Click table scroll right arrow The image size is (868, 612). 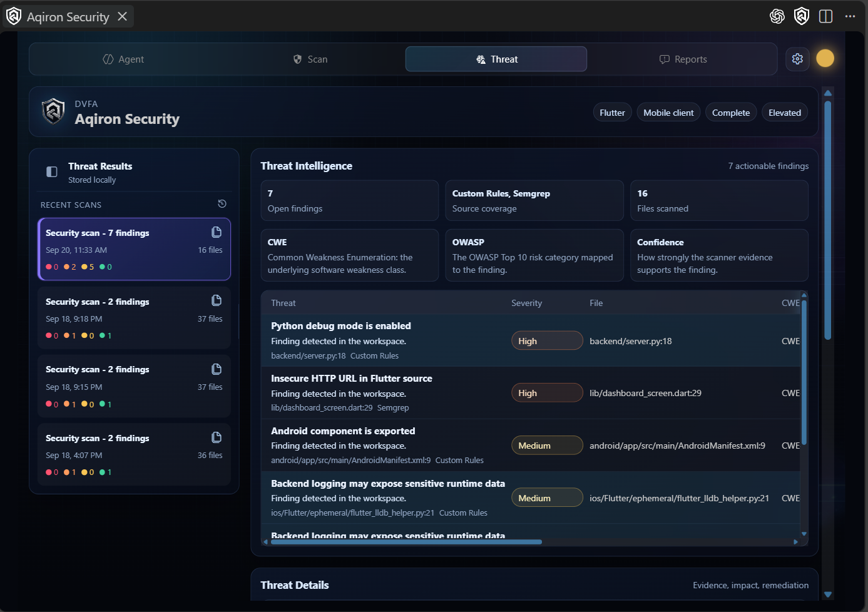pos(795,542)
